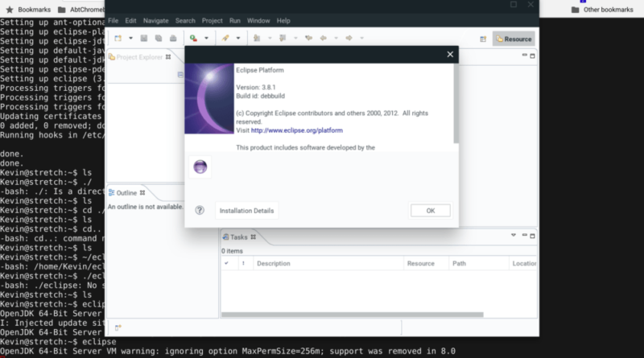Open the Next Annotation dropdown arrow
Viewport: 644px width, 358px height.
tap(270, 38)
